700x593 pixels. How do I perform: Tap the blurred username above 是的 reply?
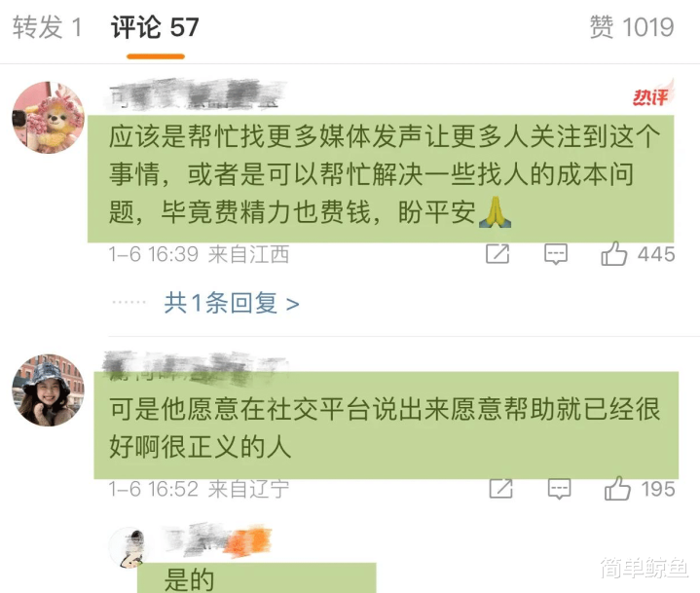[218, 539]
